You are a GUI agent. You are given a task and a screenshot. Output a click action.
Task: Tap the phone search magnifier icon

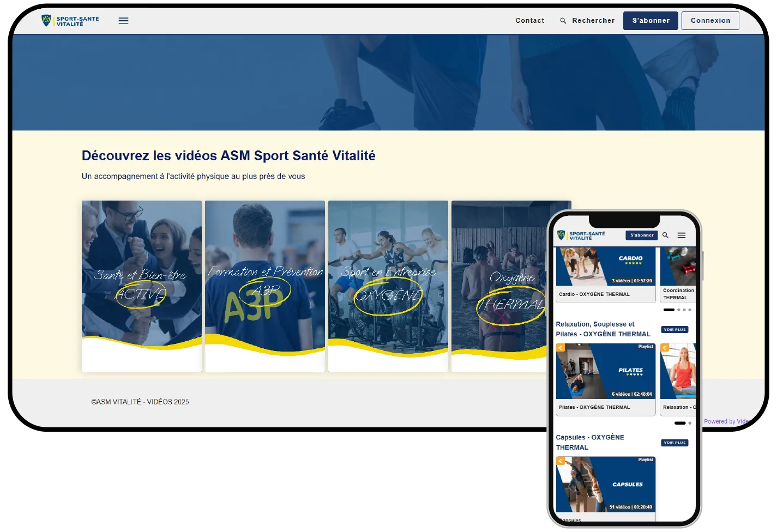click(x=665, y=235)
